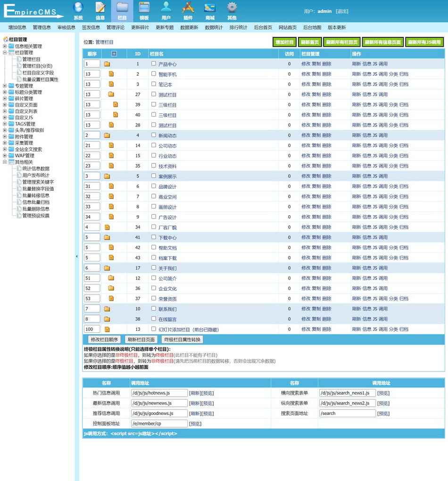Click the green 增加栏目 button
448x481 pixels.
tap(284, 42)
